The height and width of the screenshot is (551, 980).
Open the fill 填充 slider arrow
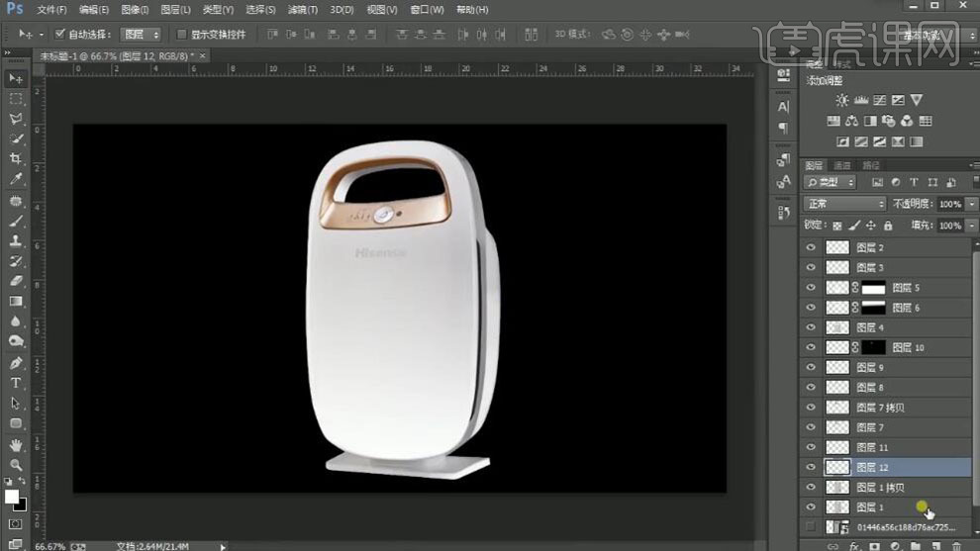972,226
